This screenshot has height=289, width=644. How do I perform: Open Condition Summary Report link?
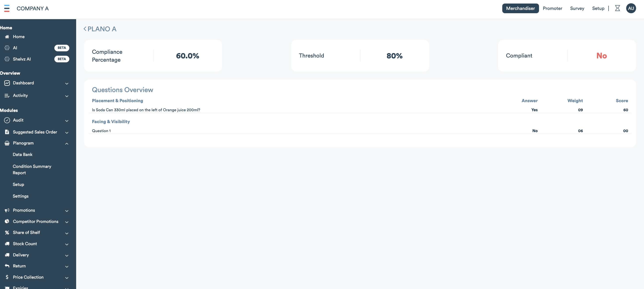(32, 169)
